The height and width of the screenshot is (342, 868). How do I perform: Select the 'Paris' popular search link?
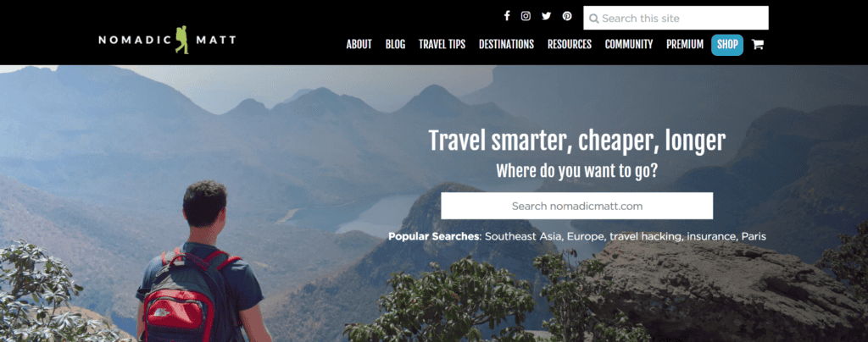(754, 236)
